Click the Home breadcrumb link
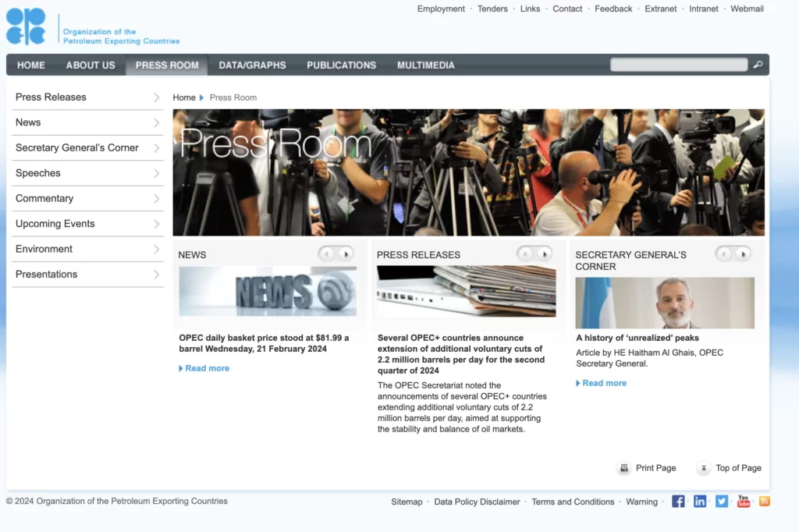This screenshot has width=799, height=532. click(184, 98)
